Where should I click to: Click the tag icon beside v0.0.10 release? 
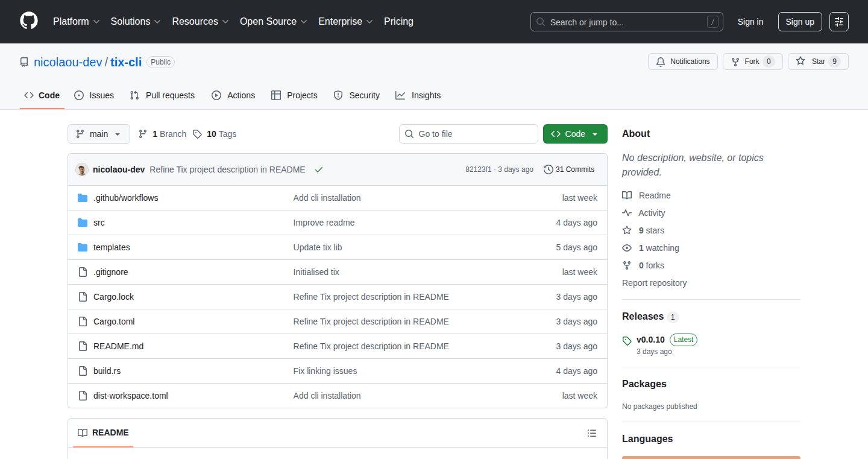tap(627, 341)
